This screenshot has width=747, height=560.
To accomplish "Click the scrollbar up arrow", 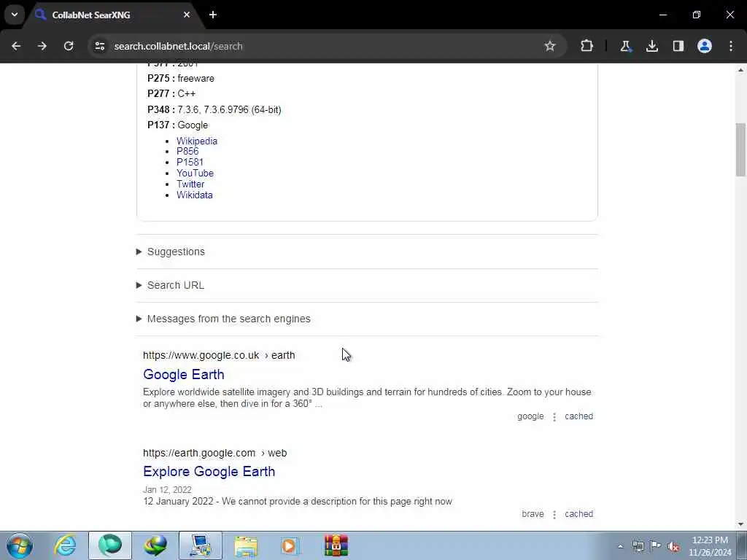I will (x=740, y=70).
